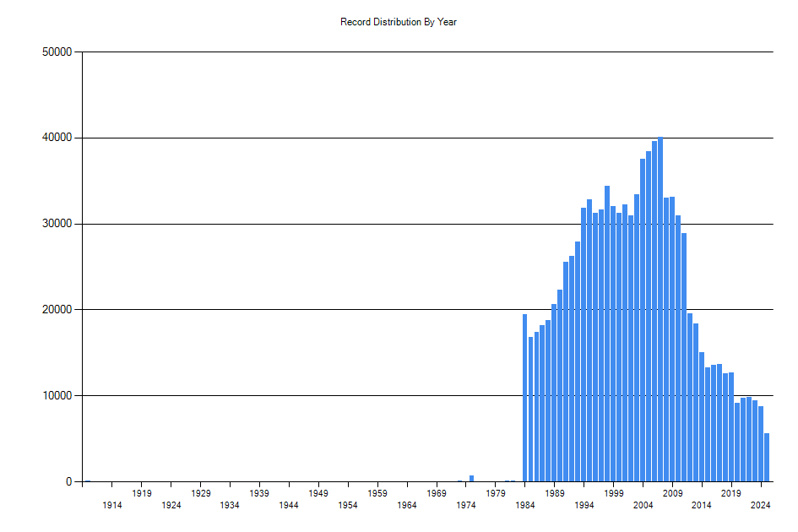This screenshot has width=798, height=532.
Task: Click the chart title Record Distribution By Year
Action: [399, 22]
